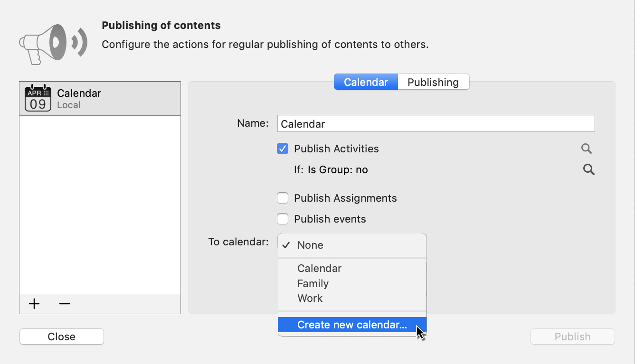635x364 pixels.
Task: Close the publishing dialog
Action: tap(61, 336)
